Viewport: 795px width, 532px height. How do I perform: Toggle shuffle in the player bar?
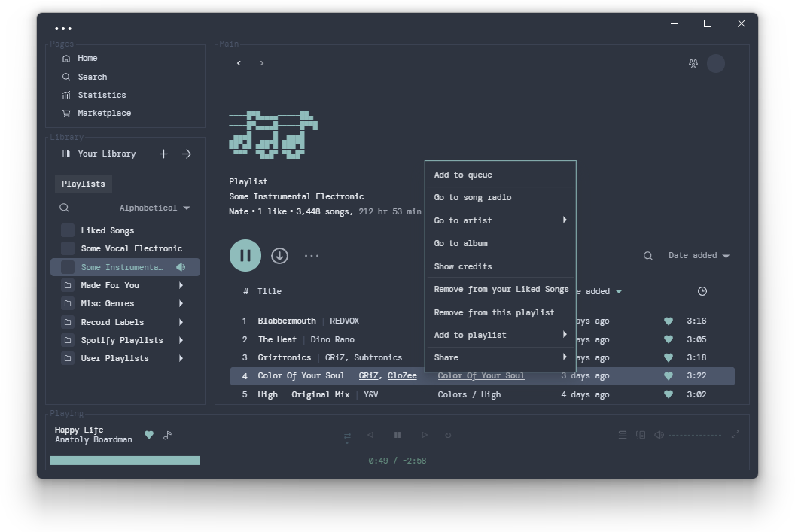347,436
